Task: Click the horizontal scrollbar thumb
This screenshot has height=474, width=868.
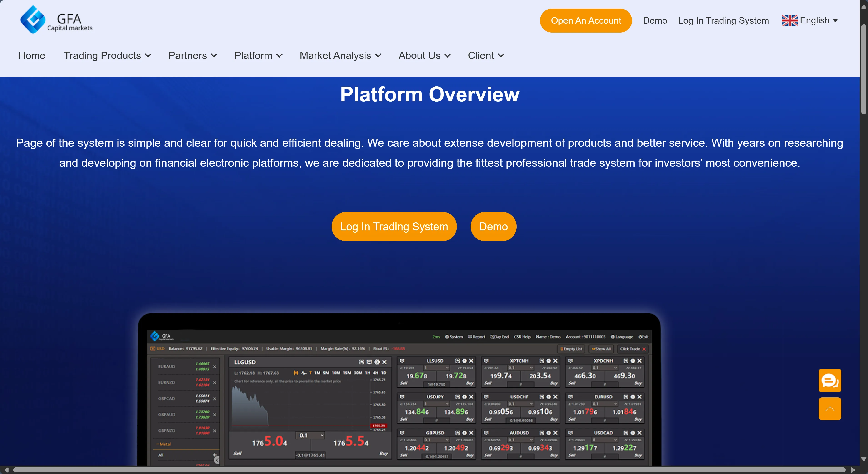Action: [x=429, y=470]
